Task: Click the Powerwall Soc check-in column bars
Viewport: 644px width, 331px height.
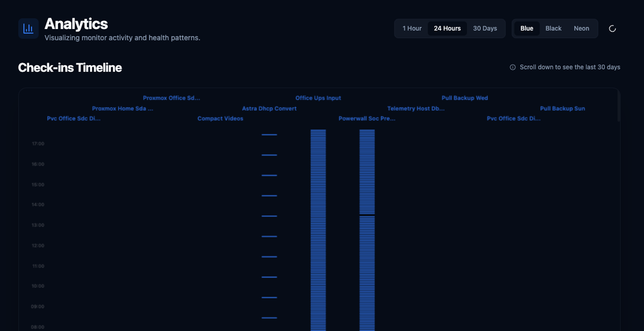Action: (x=367, y=230)
